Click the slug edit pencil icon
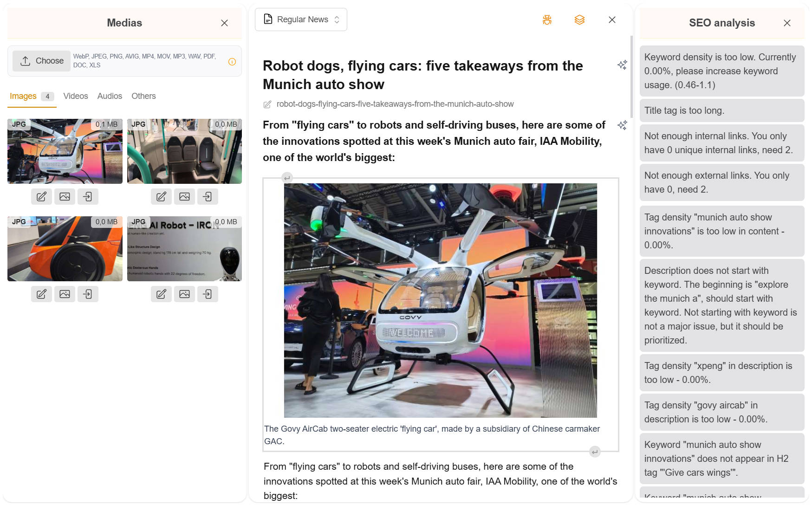Screen dimensions: 812x505 click(x=267, y=104)
